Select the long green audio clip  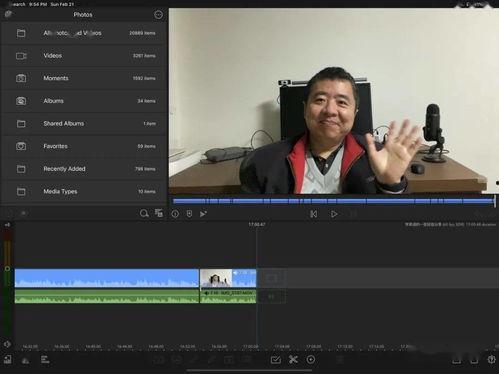pyautogui.click(x=107, y=296)
